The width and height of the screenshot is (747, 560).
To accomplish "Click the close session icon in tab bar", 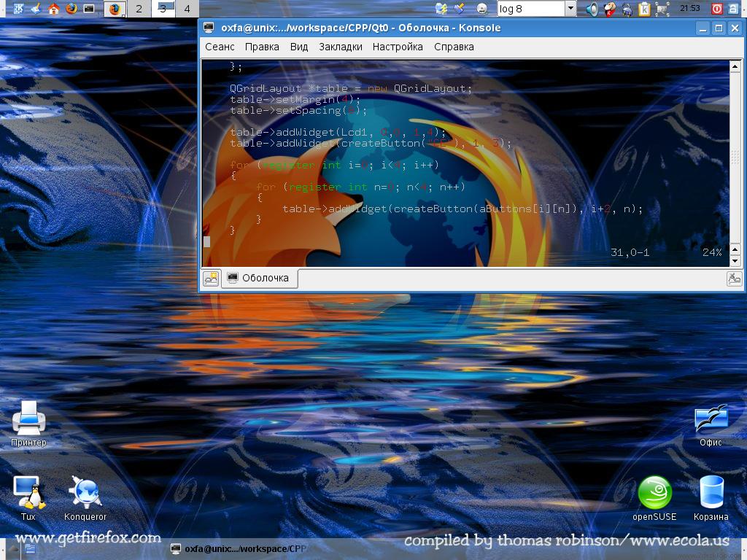I will click(x=734, y=278).
